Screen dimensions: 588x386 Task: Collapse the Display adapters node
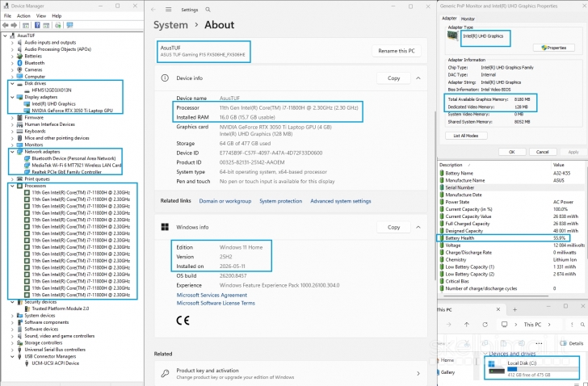click(12, 97)
